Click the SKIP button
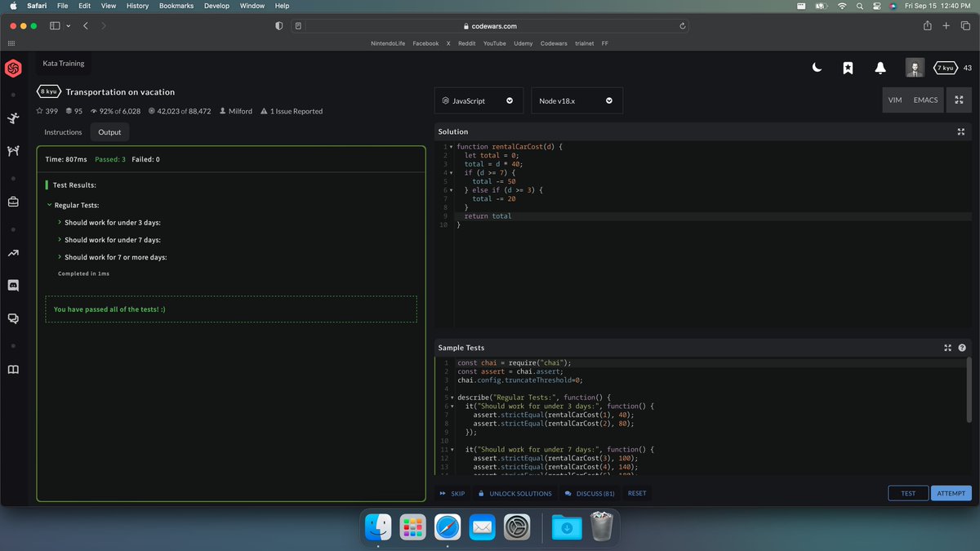Screen dimensions: 980x551 pyautogui.click(x=452, y=494)
